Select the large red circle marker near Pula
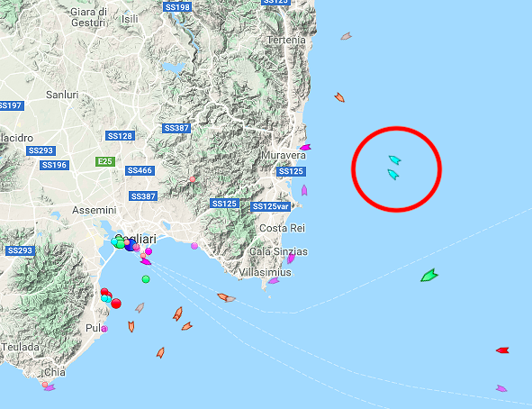 [x=116, y=304]
